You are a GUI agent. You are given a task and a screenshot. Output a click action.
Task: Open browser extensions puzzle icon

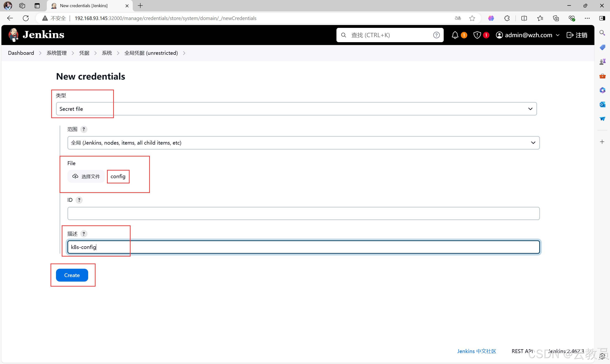tap(507, 18)
